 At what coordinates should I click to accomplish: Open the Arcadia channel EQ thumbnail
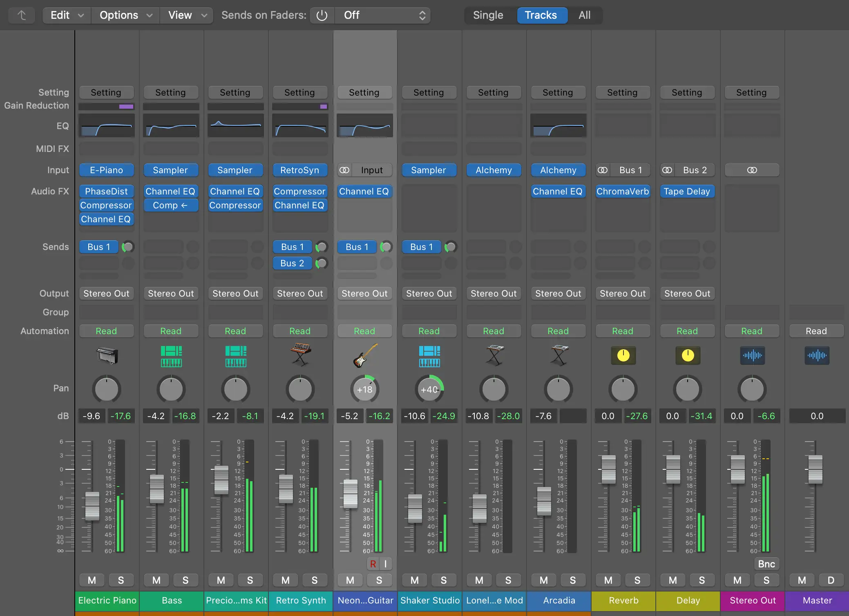tap(559, 125)
